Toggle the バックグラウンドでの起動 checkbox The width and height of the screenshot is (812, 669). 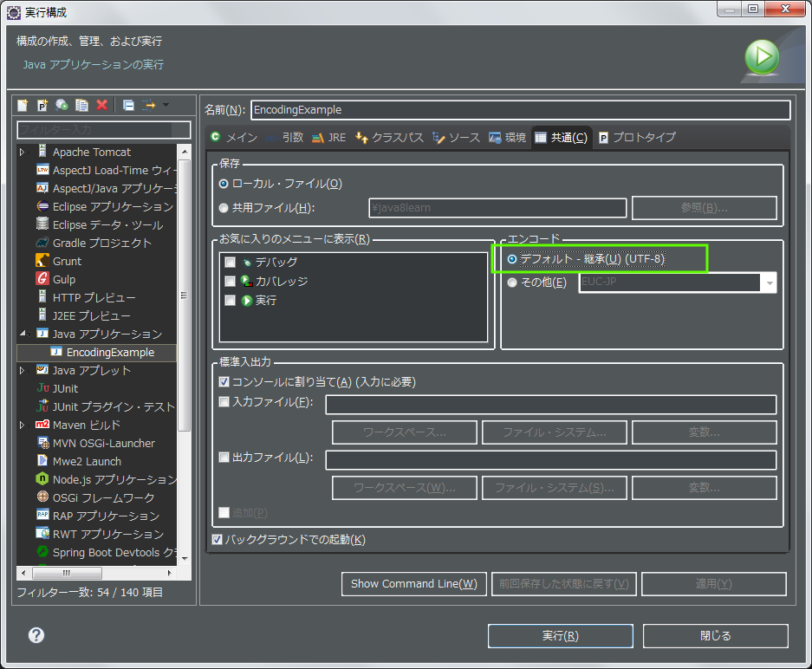pos(218,540)
